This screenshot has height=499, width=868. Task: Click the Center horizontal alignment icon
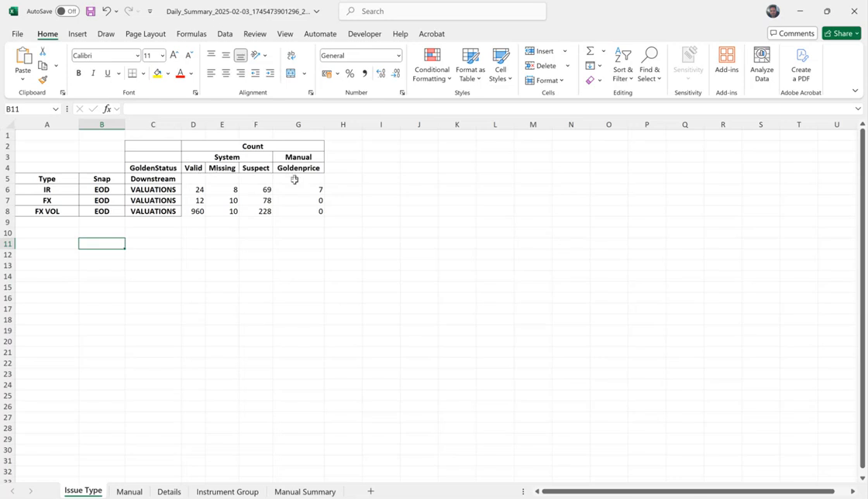226,73
